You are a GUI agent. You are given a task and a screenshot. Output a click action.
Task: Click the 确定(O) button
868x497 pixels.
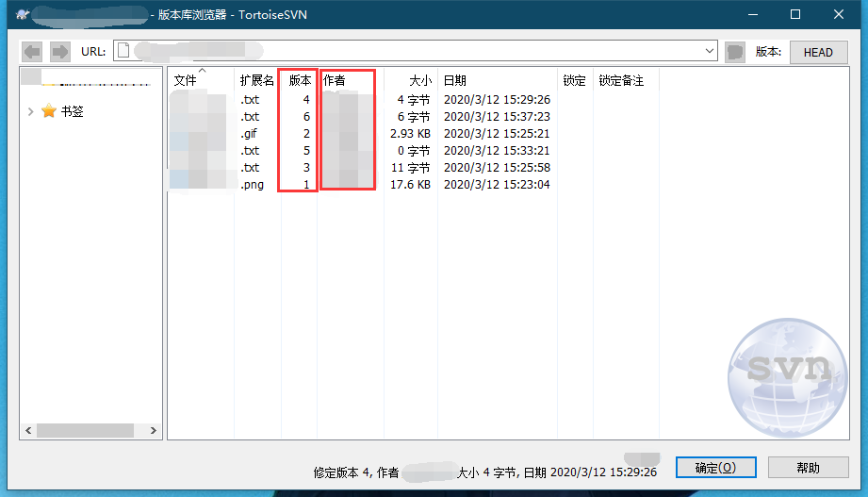click(715, 468)
